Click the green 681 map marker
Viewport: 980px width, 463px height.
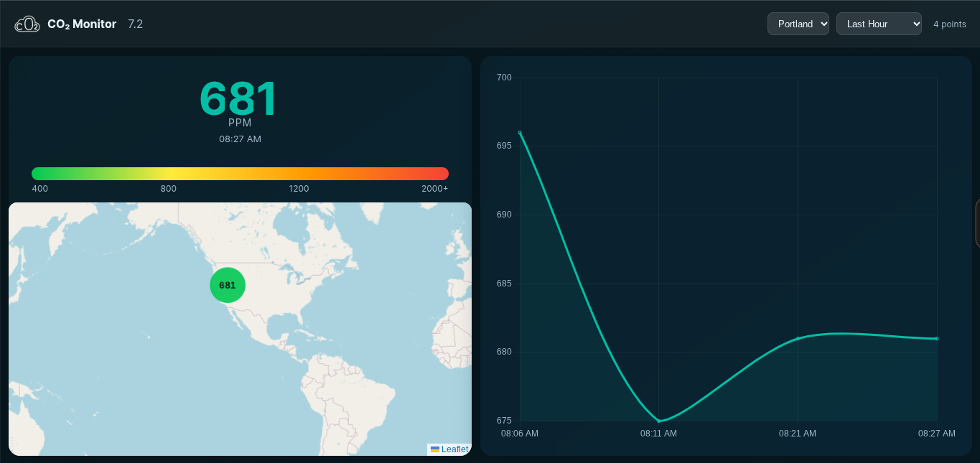[x=228, y=285]
